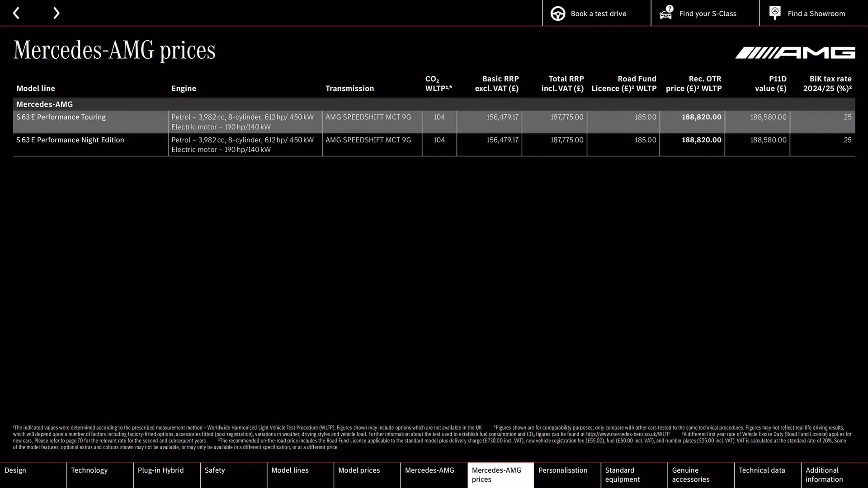
Task: Click the showroom location pin icon
Action: pos(774,13)
